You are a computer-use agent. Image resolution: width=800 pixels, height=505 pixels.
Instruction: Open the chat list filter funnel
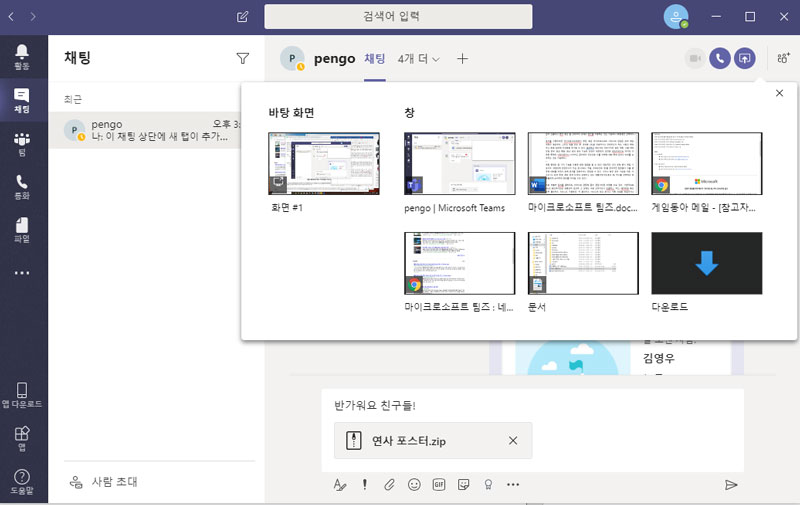(243, 58)
